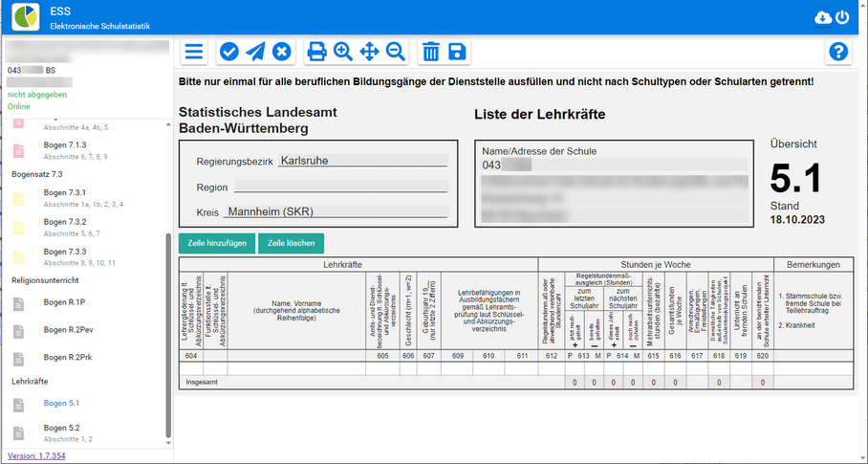Open Bogen R.2Pev form
The height and width of the screenshot is (464, 868).
tap(69, 330)
